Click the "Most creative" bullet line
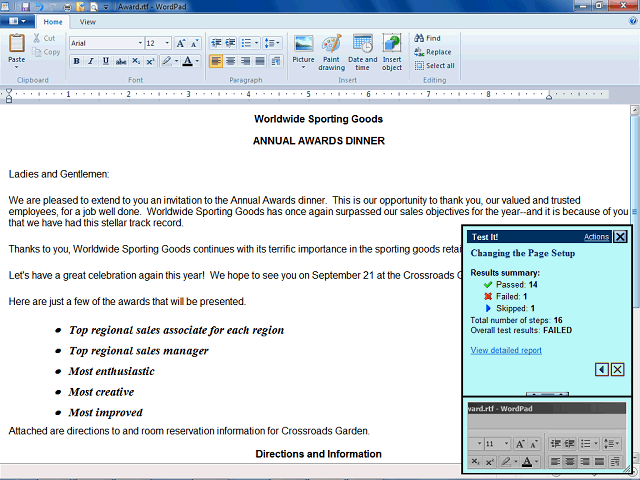 (x=101, y=392)
